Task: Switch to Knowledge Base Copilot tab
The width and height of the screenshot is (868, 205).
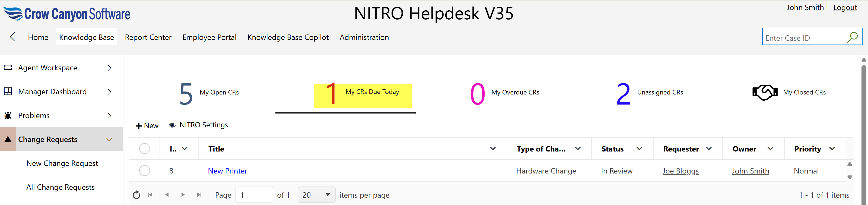Action: [x=288, y=37]
